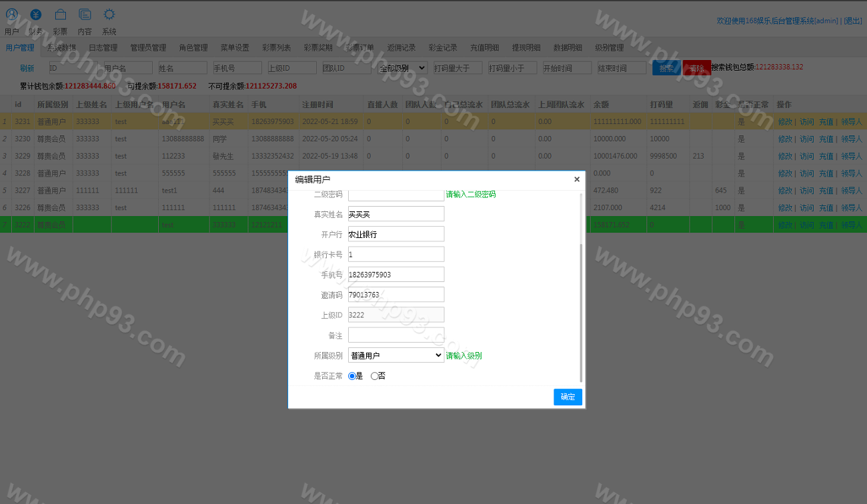Switch to 日志管理 tab

[103, 48]
